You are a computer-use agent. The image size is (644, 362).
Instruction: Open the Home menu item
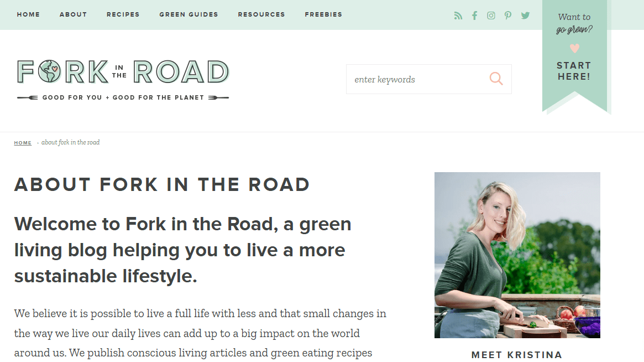(x=28, y=14)
